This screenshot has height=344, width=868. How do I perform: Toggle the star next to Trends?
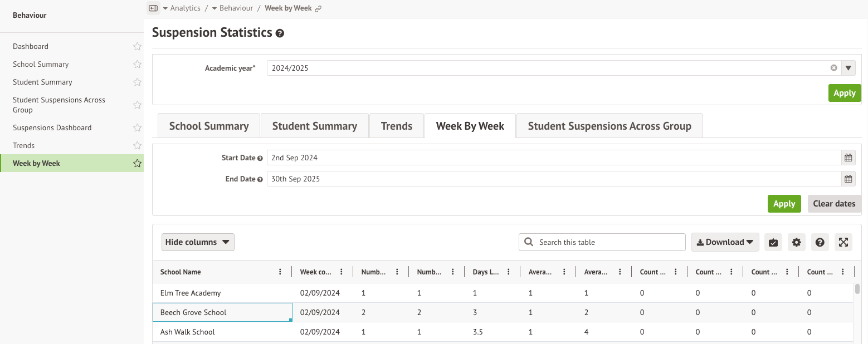pos(137,146)
